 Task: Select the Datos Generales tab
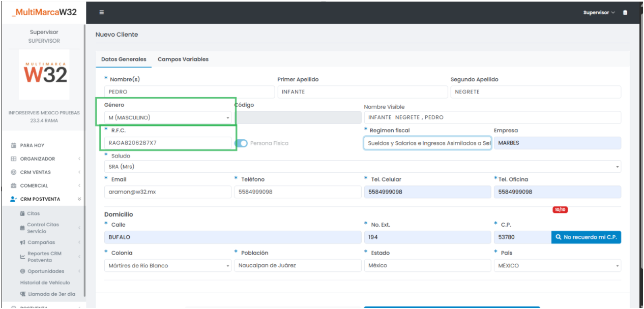tap(124, 59)
